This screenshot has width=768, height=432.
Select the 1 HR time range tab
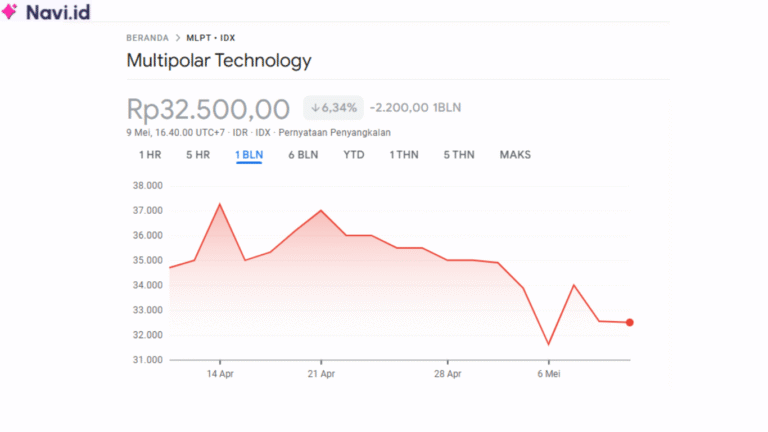pyautogui.click(x=150, y=155)
